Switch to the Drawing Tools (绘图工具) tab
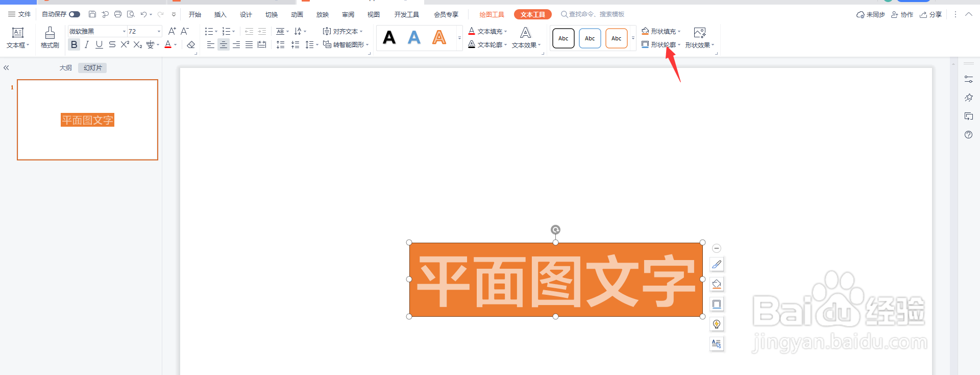 point(492,14)
